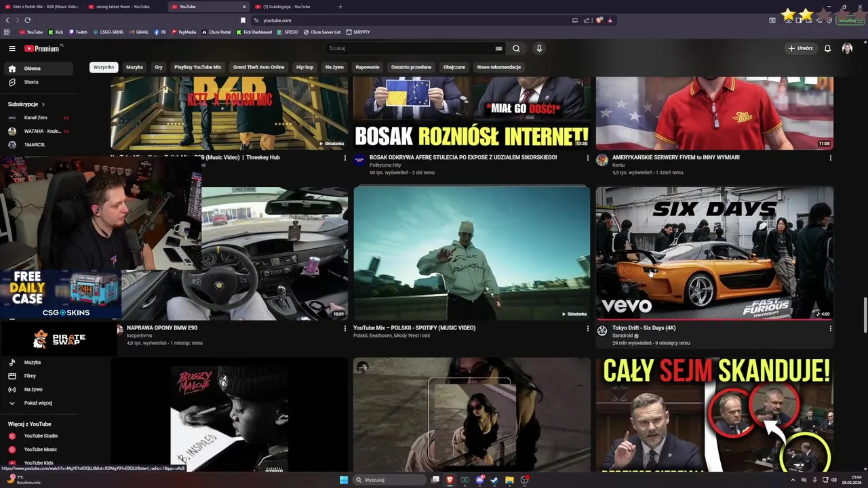Open the Brave Shields lion icon

pos(599,20)
